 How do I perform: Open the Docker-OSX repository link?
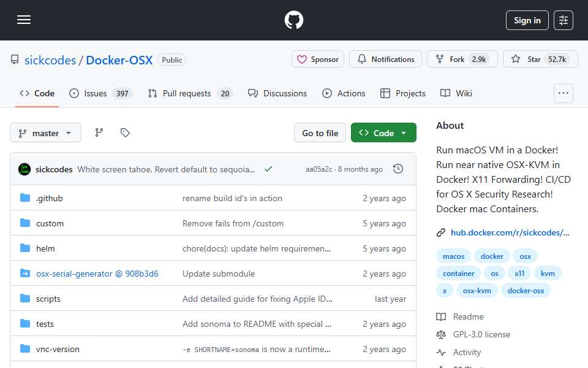tap(119, 60)
